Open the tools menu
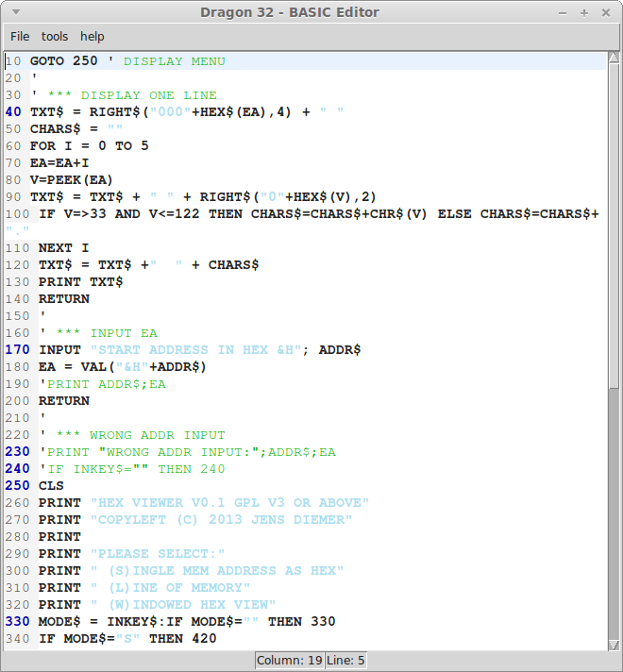The height and width of the screenshot is (672, 623). [55, 37]
